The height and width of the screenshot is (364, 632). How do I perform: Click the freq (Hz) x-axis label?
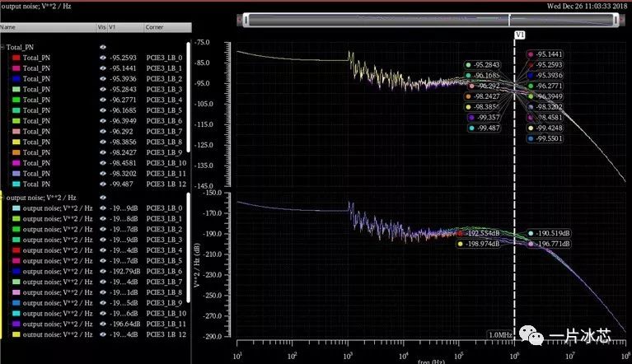tap(431, 362)
